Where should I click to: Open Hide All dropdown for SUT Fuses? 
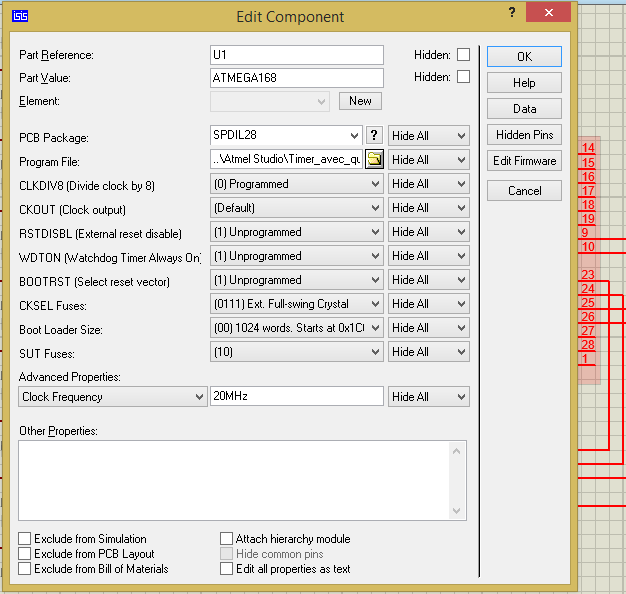click(x=429, y=352)
